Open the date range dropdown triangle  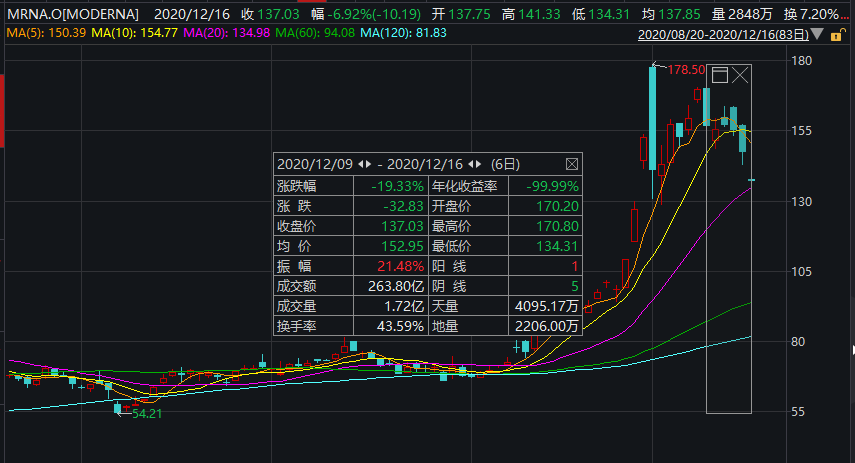point(817,35)
